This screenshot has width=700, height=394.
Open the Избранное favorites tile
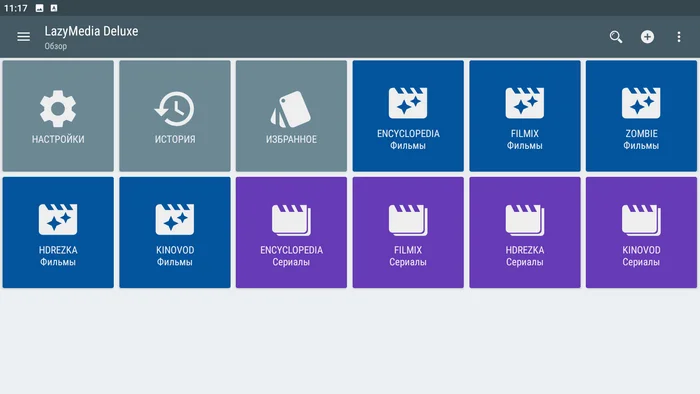292,116
